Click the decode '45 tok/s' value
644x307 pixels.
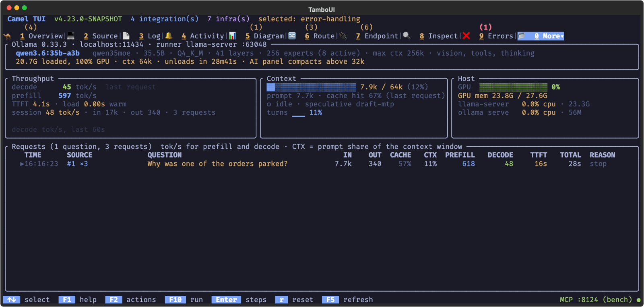point(79,87)
